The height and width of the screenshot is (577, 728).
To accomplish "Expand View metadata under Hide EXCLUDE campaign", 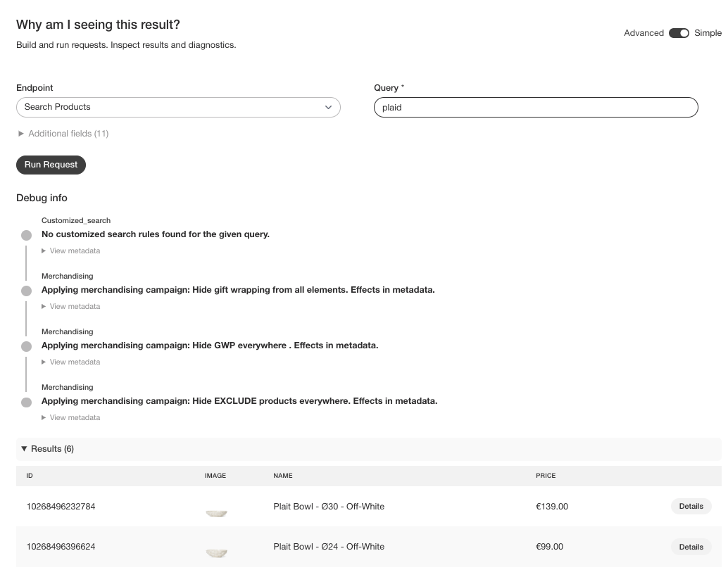I will tap(70, 417).
